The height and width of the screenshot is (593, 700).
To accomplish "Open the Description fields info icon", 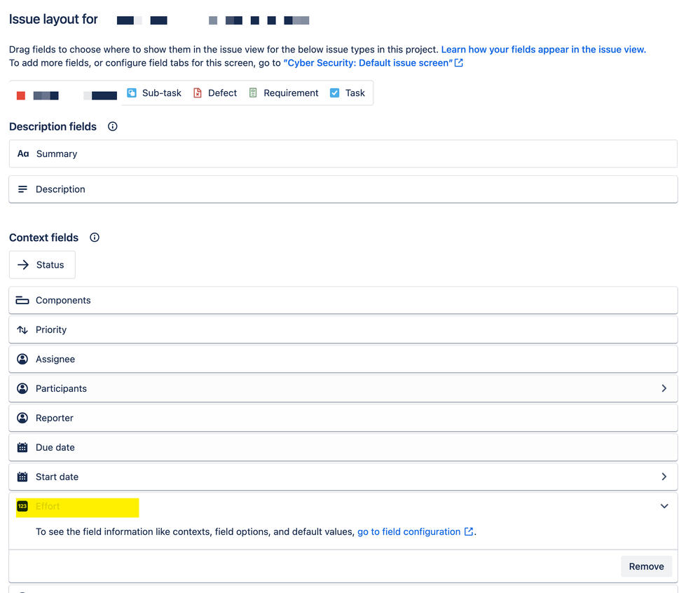I will 113,126.
